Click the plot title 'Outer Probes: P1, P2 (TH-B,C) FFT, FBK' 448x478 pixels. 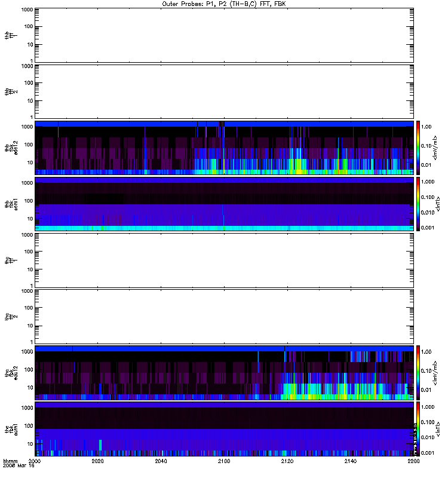pyautogui.click(x=223, y=4)
